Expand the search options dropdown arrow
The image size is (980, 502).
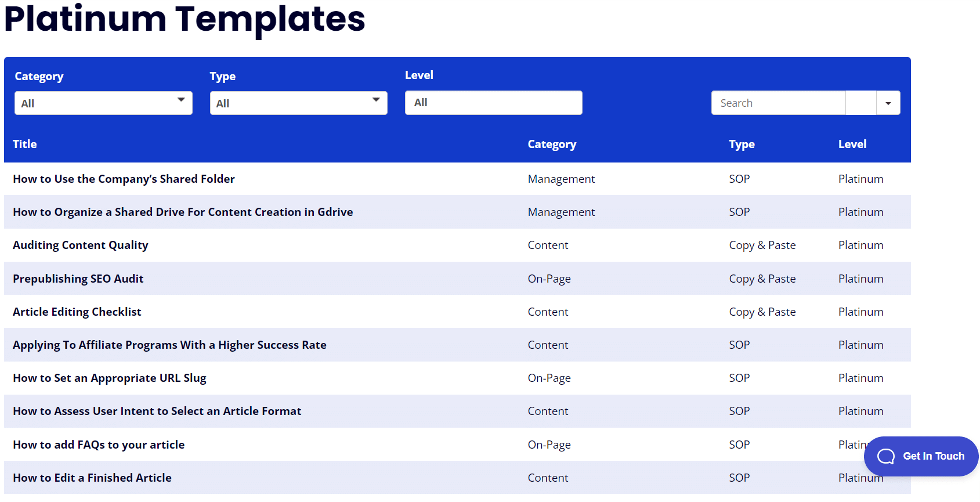point(888,103)
